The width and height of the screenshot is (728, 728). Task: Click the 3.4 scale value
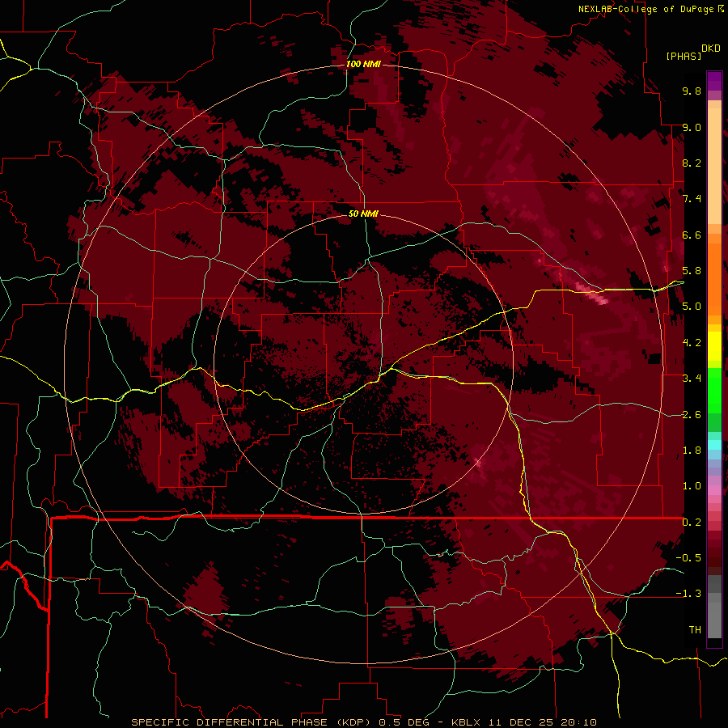coord(692,379)
